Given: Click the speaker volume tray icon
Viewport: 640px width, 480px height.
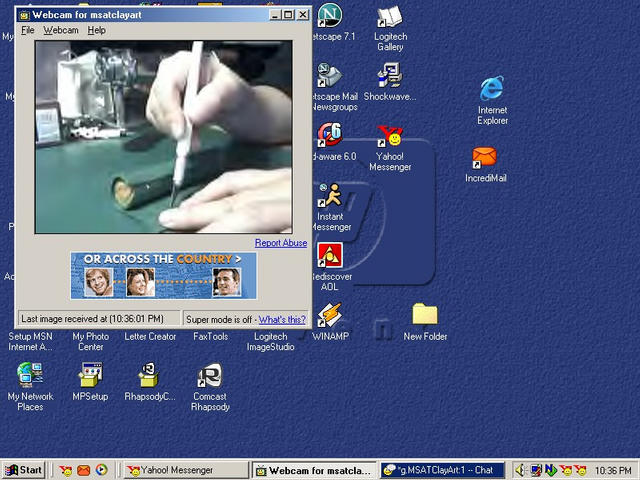Looking at the screenshot, I should [520, 471].
